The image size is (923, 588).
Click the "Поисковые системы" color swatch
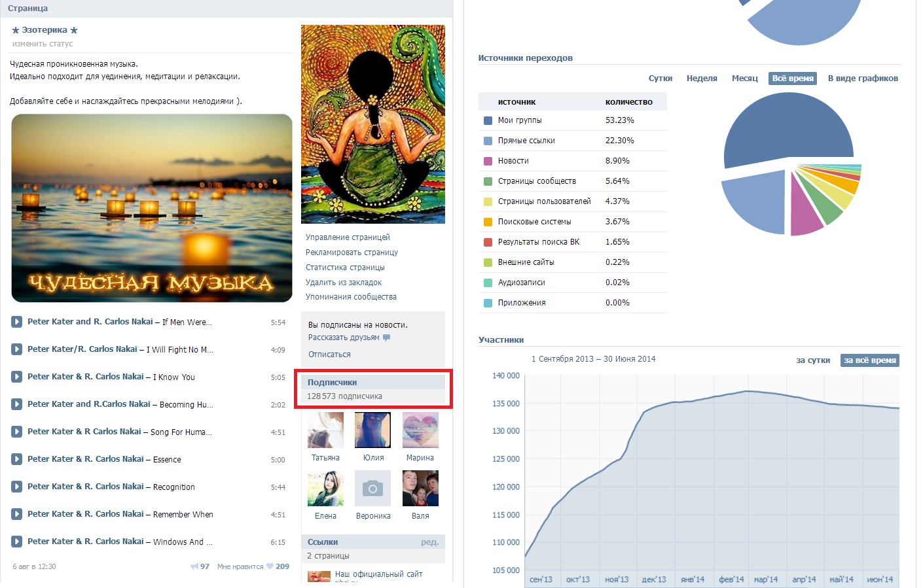488,222
